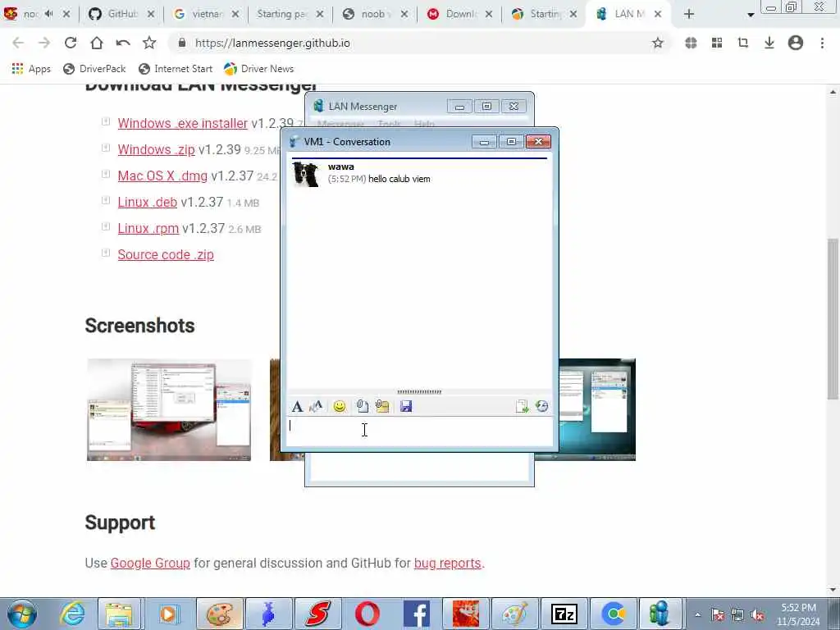Image resolution: width=840 pixels, height=630 pixels.
Task: Open the user profile icon
Action: (x=796, y=43)
